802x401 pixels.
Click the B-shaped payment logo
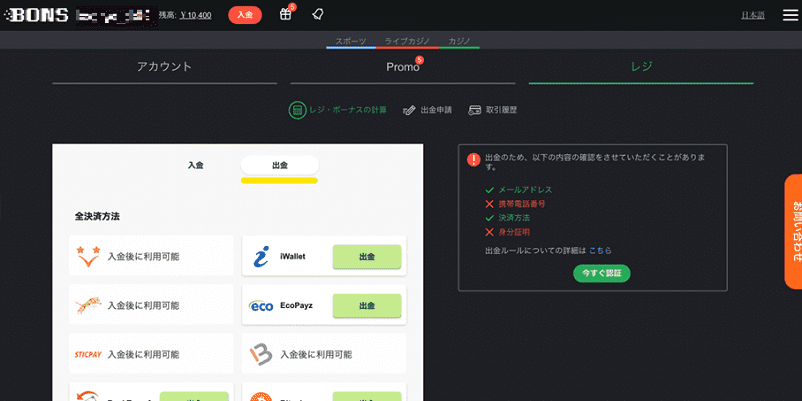261,354
